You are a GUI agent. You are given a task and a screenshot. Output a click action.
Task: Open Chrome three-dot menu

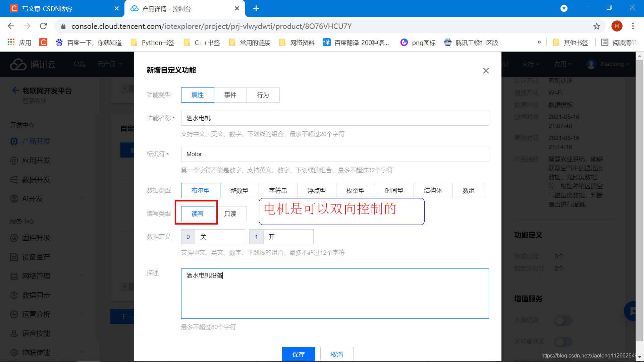tap(633, 26)
